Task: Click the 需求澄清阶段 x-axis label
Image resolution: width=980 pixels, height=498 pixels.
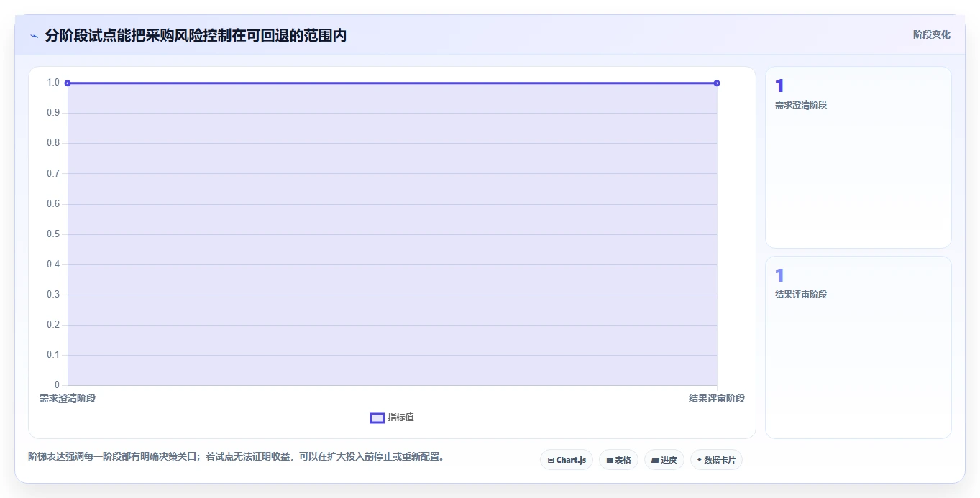Action: point(68,398)
